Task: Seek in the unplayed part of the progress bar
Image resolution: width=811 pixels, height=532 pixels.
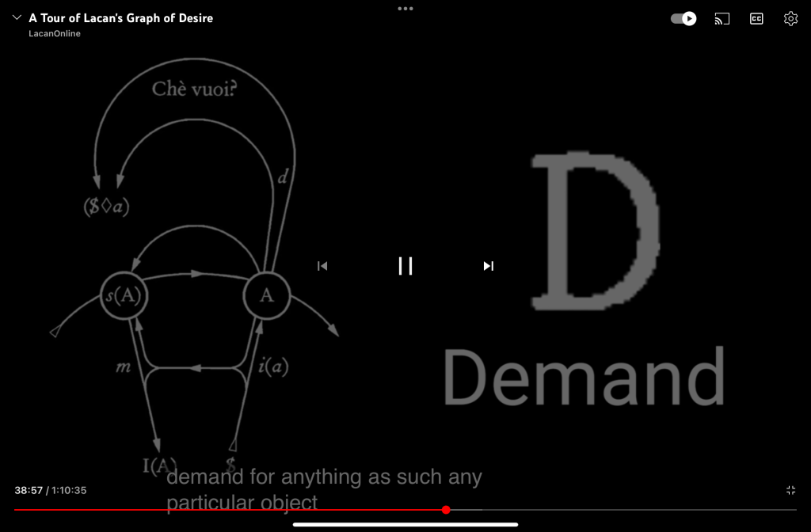Action: [x=623, y=510]
